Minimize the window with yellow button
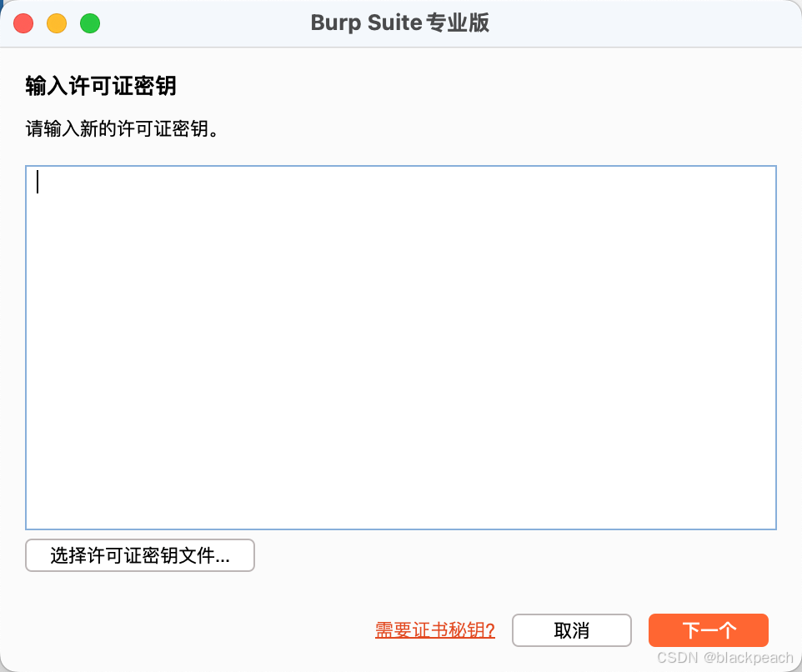The width and height of the screenshot is (802, 672). pos(57,23)
